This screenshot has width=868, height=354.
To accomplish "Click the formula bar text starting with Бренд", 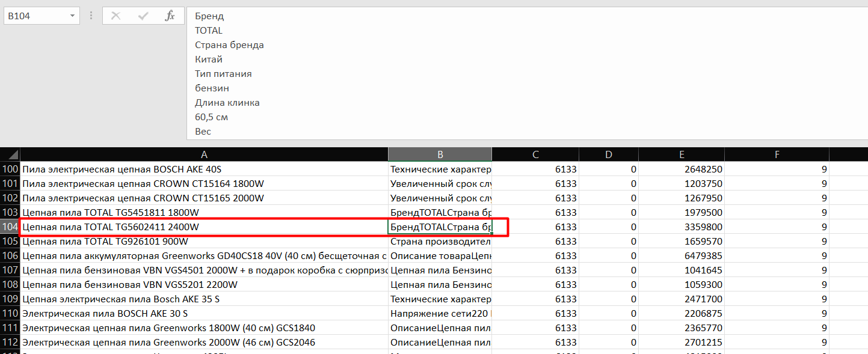I will click(x=209, y=16).
